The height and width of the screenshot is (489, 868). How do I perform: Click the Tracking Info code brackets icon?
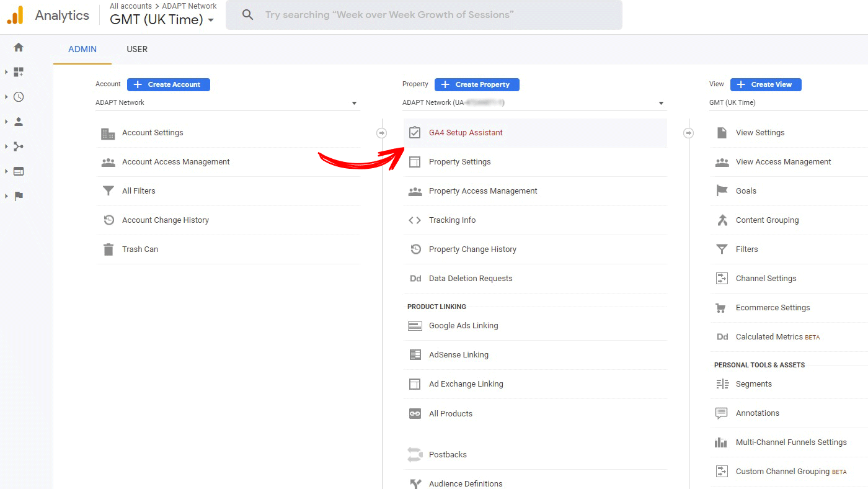415,220
